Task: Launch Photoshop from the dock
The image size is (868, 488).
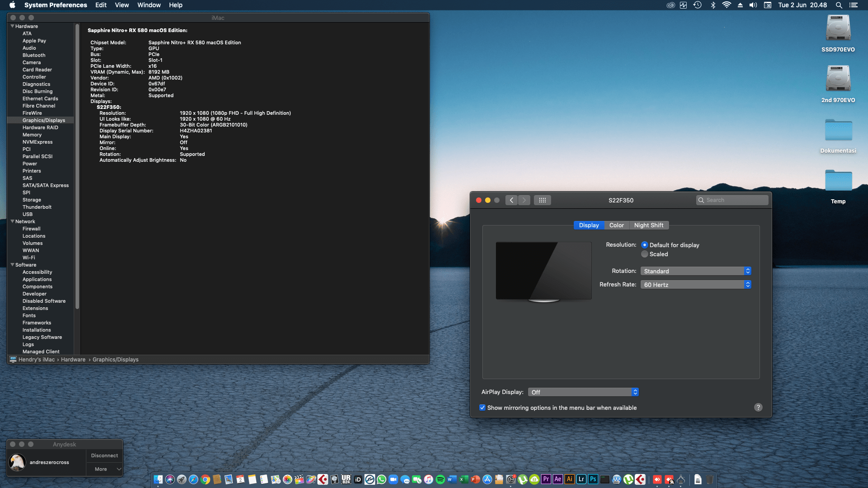Action: coord(593,479)
